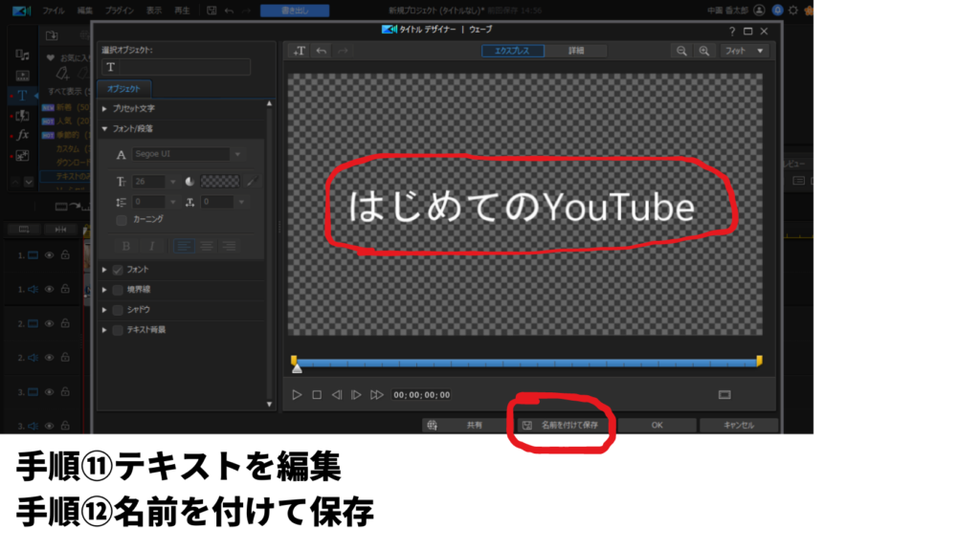Open the ファイル menu
This screenshot has height=551, width=980.
[x=54, y=11]
